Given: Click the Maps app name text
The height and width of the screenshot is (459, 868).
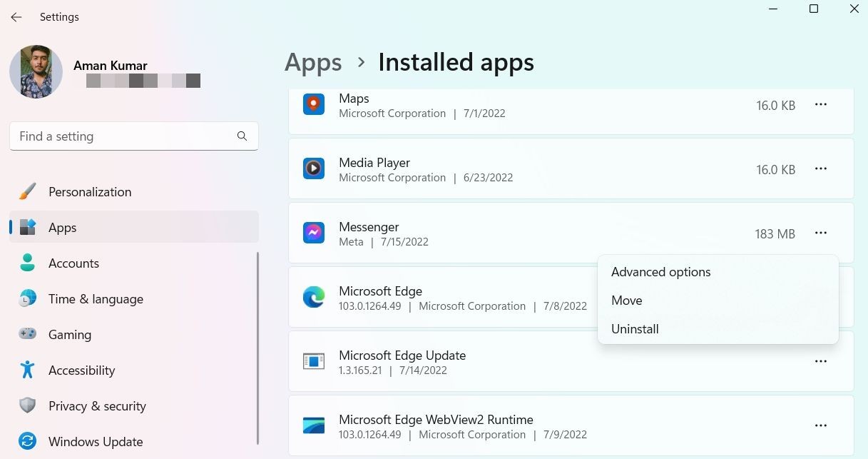Looking at the screenshot, I should point(354,99).
